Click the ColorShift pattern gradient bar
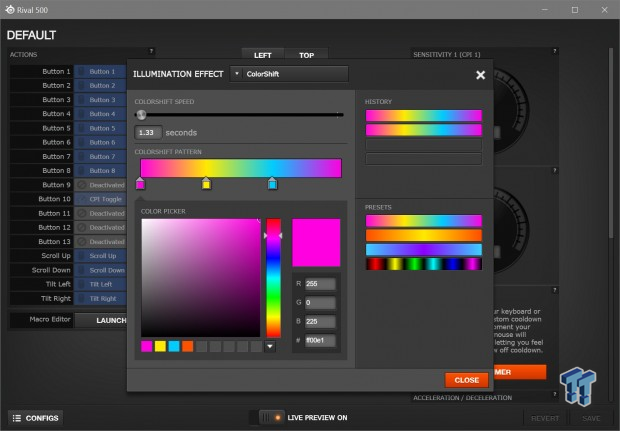Screen dimensions: 620x431 [x=241, y=168]
